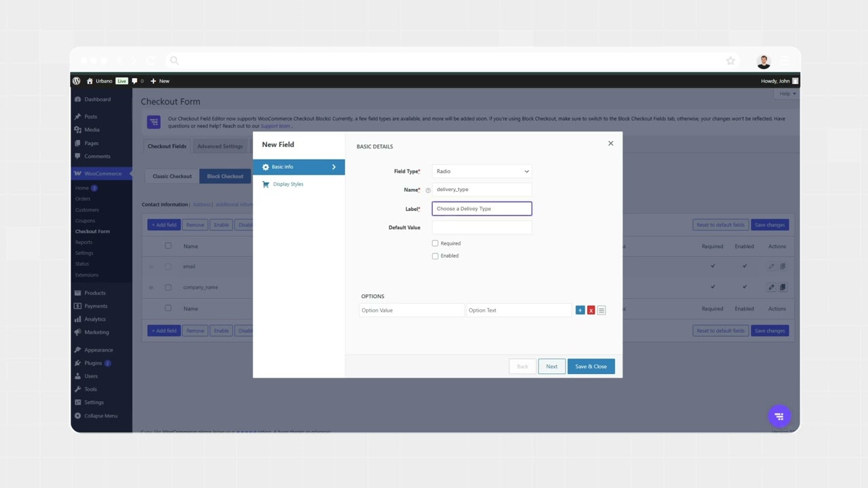Click the help icon beside Name
This screenshot has height=488, width=868.
[428, 190]
